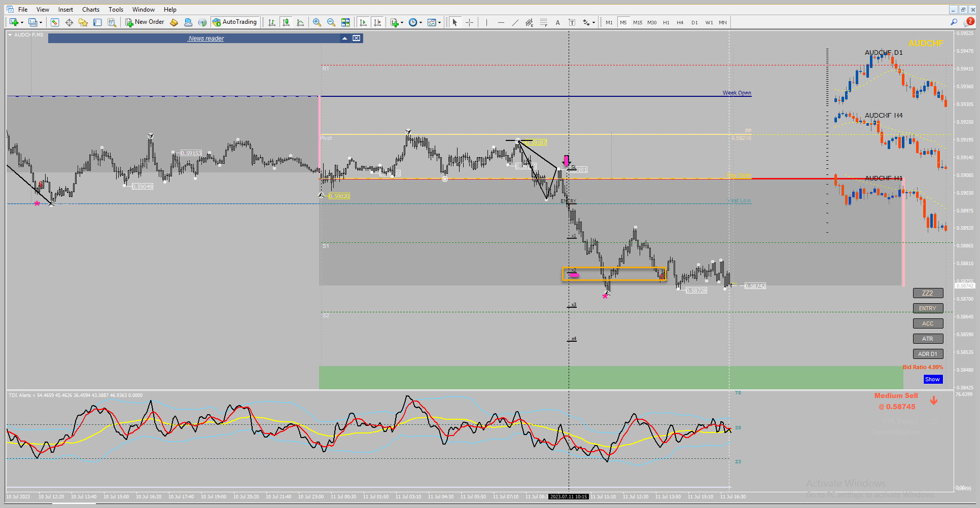Select the H1 timeframe

pyautogui.click(x=666, y=22)
